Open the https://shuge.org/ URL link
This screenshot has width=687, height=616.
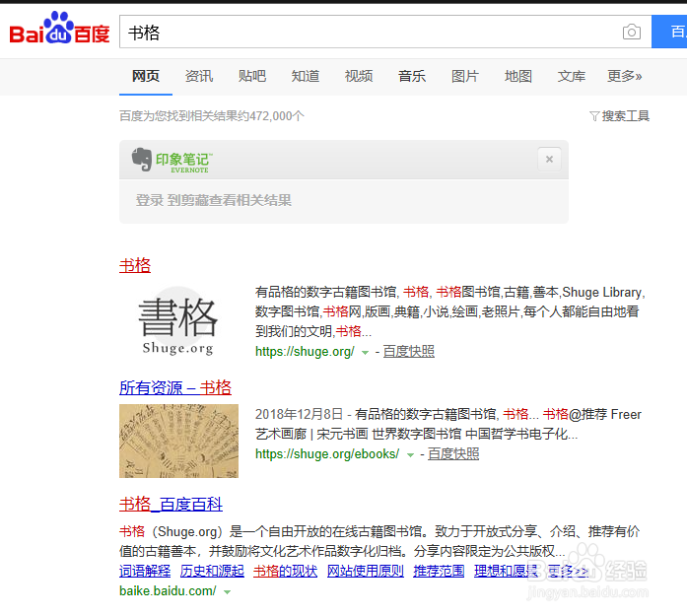click(x=305, y=352)
